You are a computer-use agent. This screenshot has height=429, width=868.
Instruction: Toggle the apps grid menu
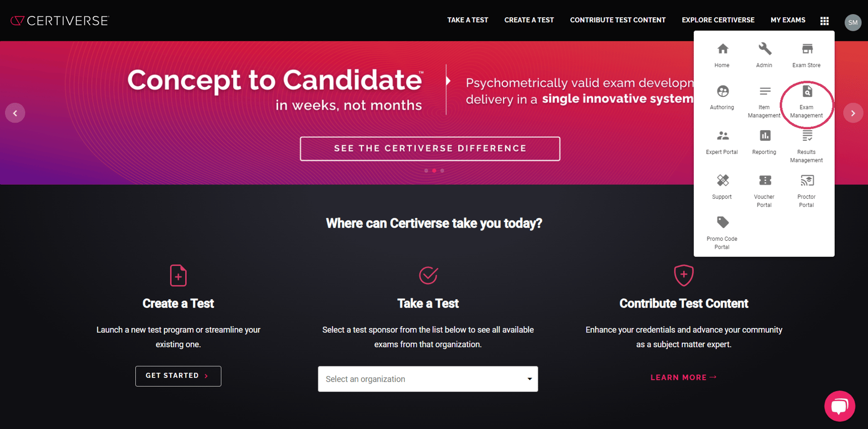point(825,21)
